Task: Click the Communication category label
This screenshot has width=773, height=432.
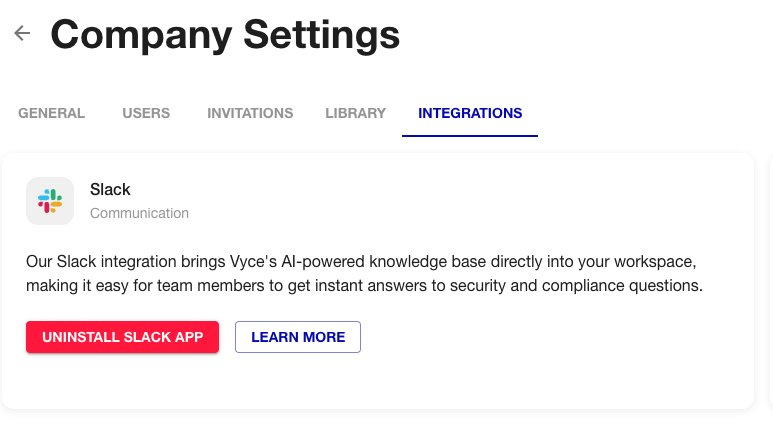Action: [139, 213]
